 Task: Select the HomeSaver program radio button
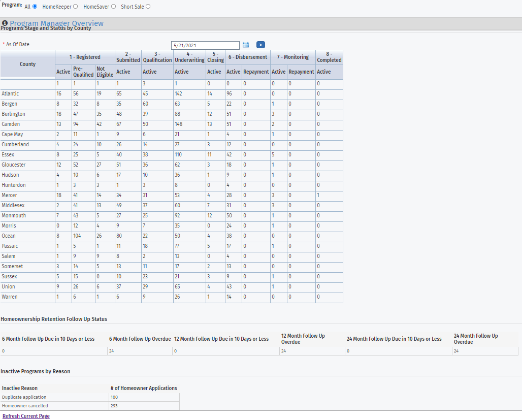click(114, 6)
